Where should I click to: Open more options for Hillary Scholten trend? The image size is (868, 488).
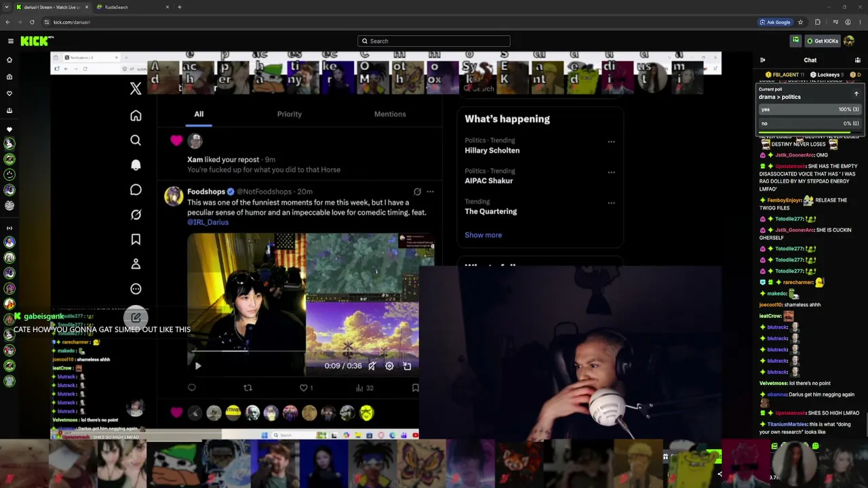[x=611, y=142]
